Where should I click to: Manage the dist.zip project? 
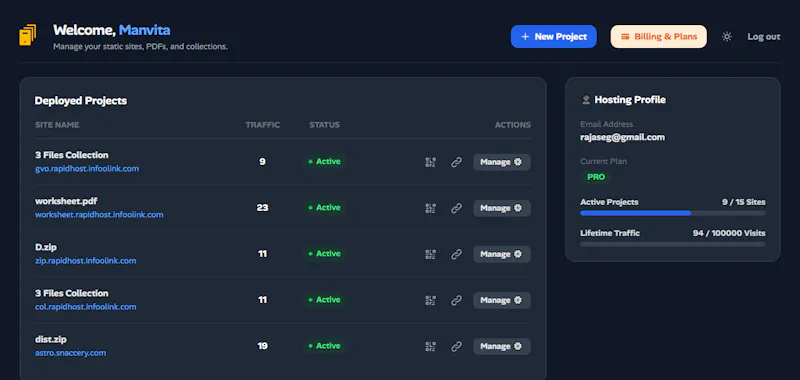[x=502, y=346]
